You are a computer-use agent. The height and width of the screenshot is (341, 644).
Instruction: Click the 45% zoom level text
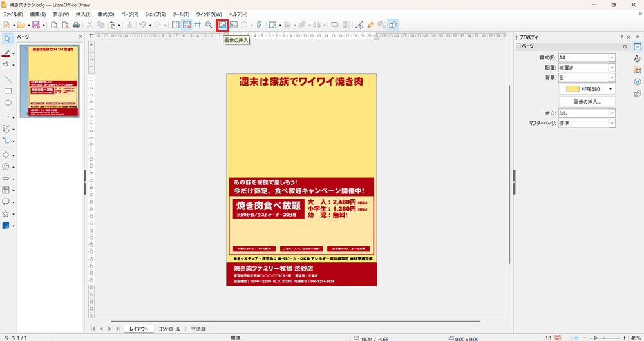click(x=636, y=338)
